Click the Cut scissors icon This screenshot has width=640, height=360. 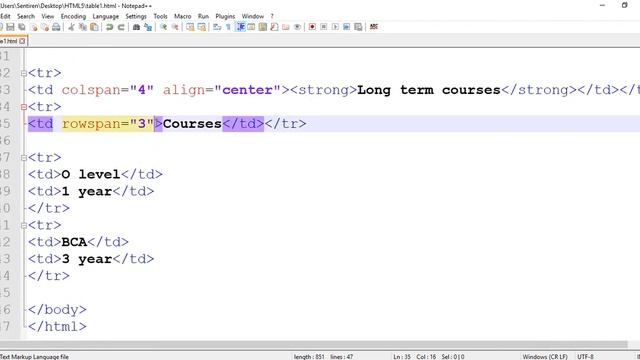[x=71, y=27]
